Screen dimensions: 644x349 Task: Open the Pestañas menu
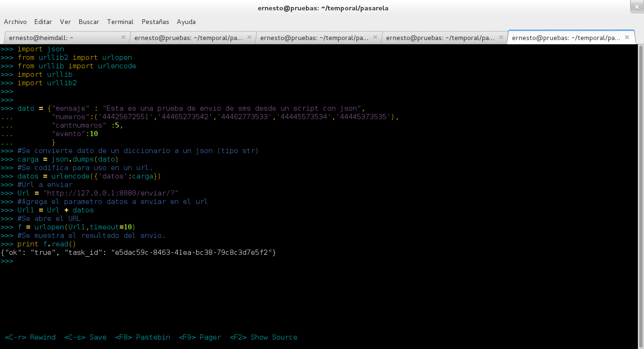pos(155,22)
